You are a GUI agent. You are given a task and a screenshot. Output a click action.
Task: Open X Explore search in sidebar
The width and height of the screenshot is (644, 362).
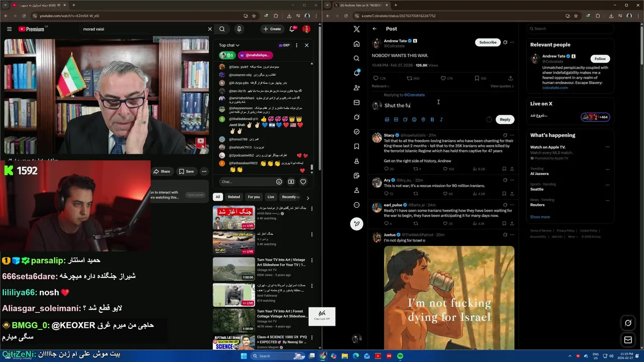coord(357,58)
